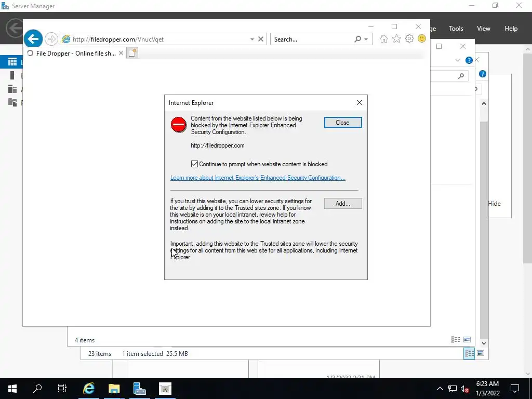This screenshot has width=532, height=399.
Task: Click the Hide link in Server Manager
Action: [x=494, y=204]
